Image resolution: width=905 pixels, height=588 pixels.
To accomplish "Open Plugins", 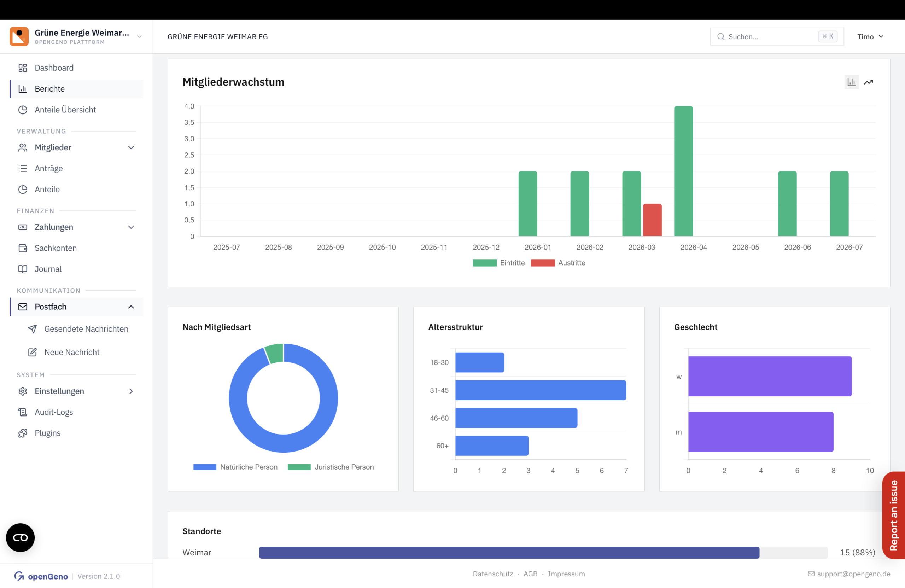I will coord(76,433).
